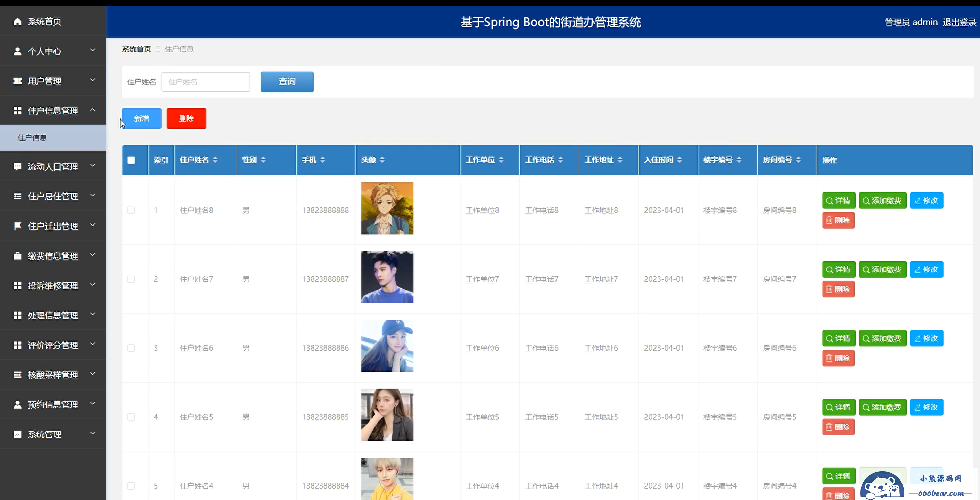Click the person icon for 预约信息管理

[x=17, y=404]
